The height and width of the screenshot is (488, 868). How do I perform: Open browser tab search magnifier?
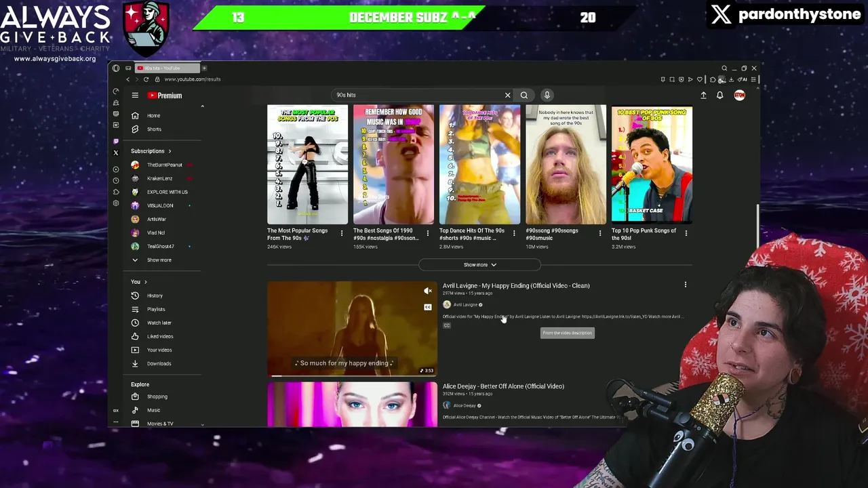[724, 68]
